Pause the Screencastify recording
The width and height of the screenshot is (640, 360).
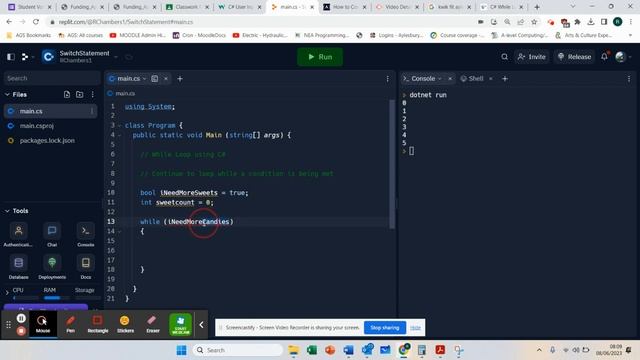tap(21, 318)
